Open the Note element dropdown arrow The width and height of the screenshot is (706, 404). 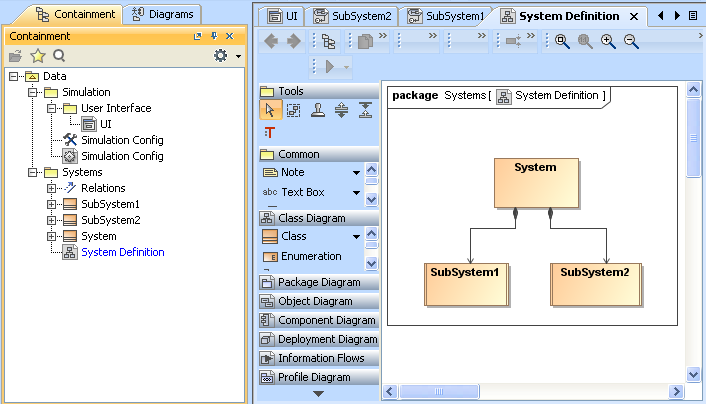[x=356, y=173]
